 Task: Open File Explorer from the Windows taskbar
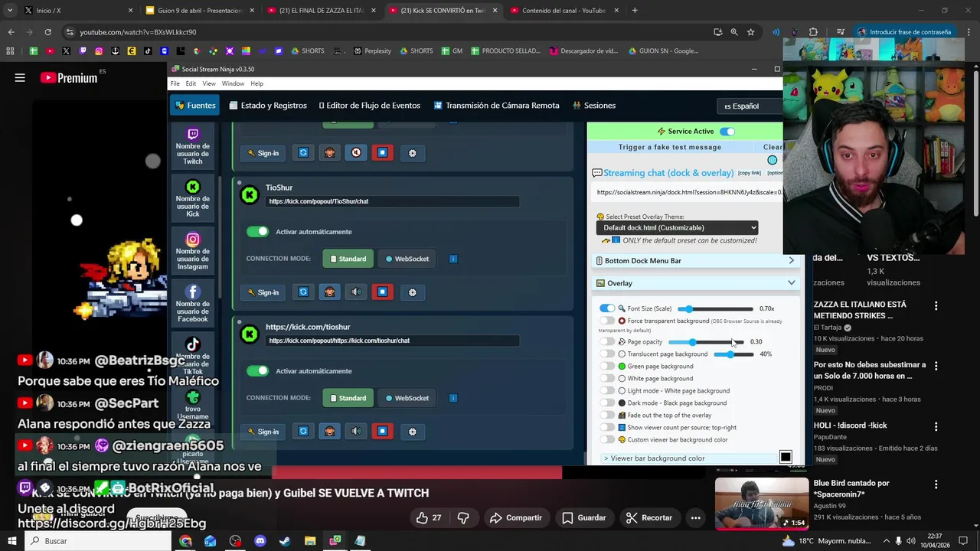tap(310, 541)
